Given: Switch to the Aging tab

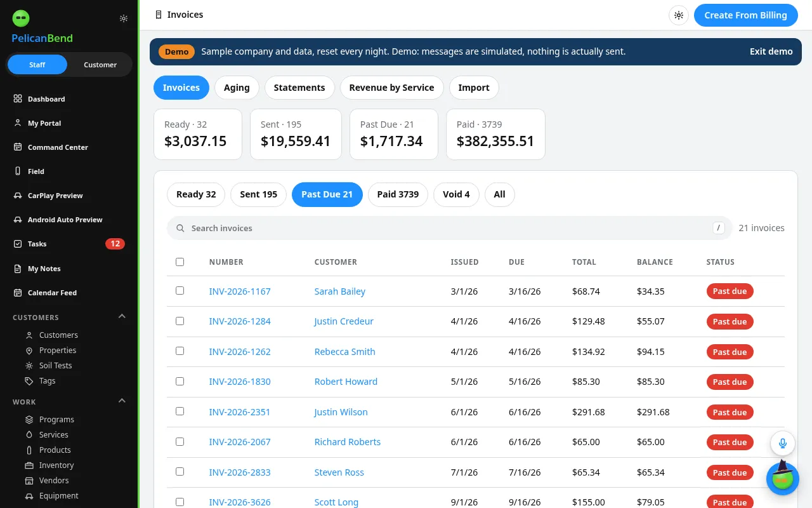Looking at the screenshot, I should [237, 88].
